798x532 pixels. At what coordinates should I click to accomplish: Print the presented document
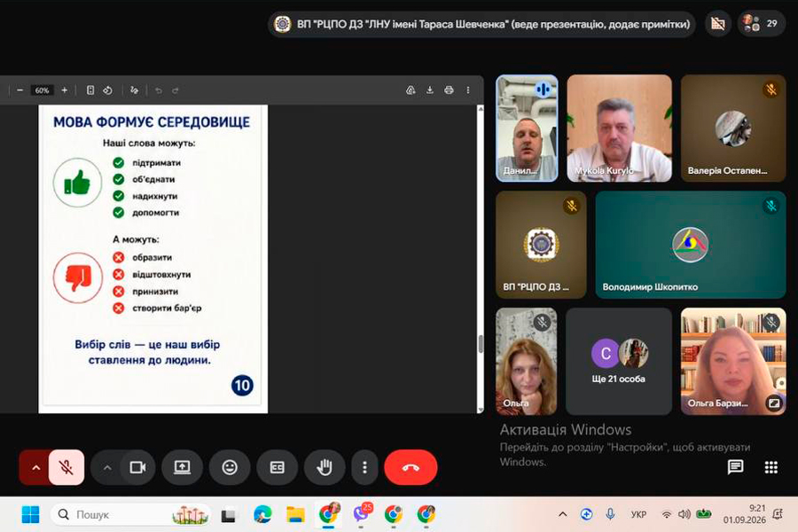[449, 90]
